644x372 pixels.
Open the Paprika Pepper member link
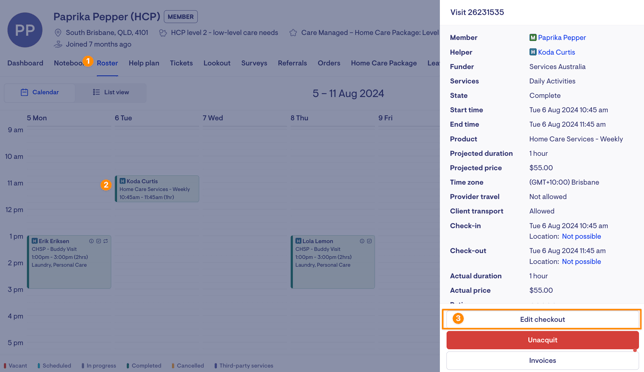[562, 37]
